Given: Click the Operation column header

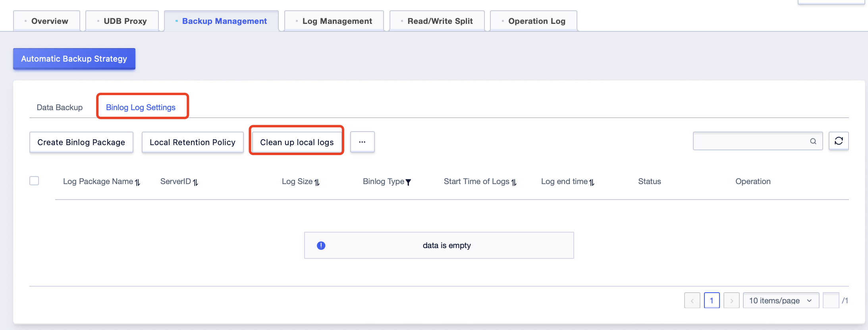Looking at the screenshot, I should point(753,181).
